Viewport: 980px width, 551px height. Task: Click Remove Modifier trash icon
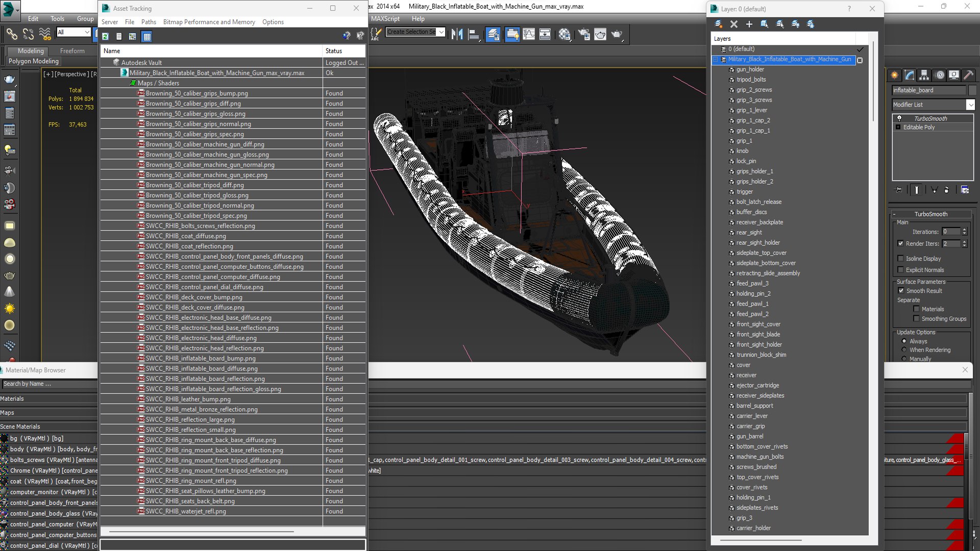(x=947, y=190)
